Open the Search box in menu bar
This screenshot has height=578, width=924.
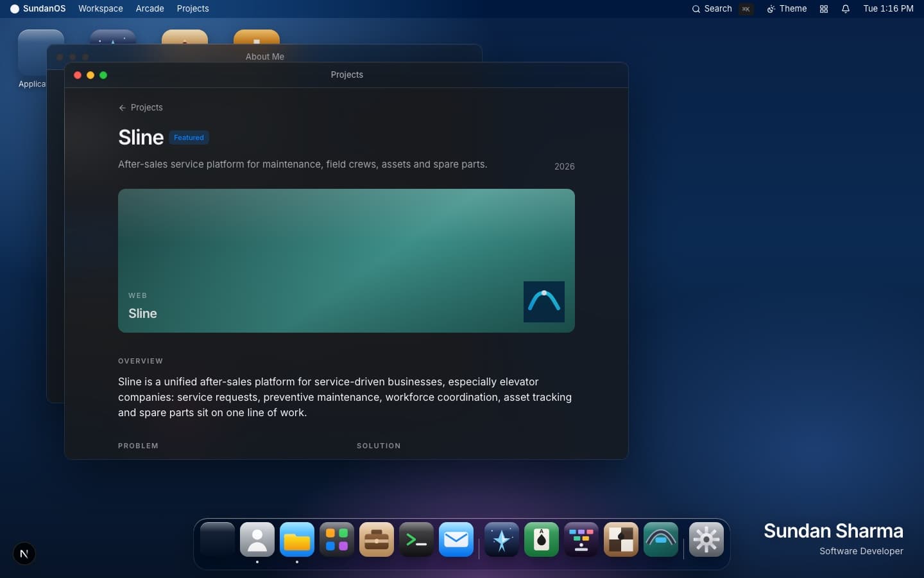(722, 9)
